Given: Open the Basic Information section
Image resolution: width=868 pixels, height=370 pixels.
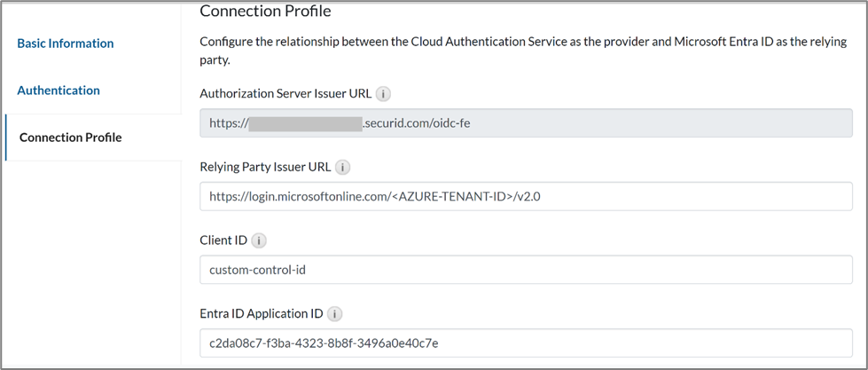Looking at the screenshot, I should pos(66,43).
